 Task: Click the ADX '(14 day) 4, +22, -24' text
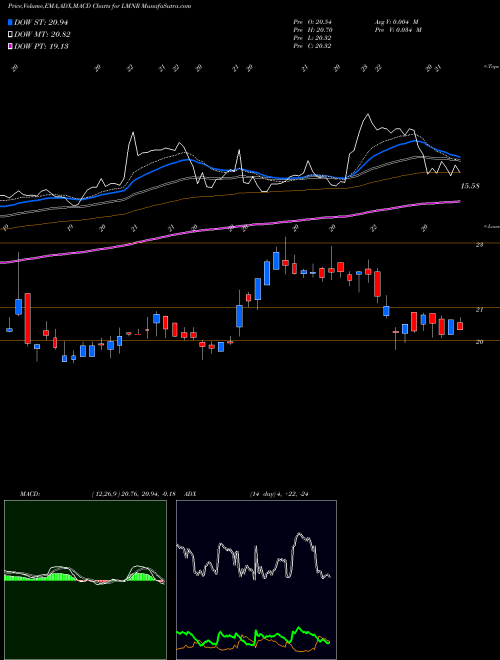click(279, 494)
